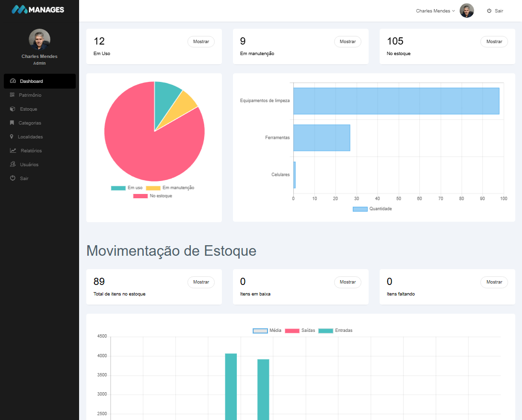Click the Estoque box icon
Image resolution: width=522 pixels, height=420 pixels.
pyautogui.click(x=12, y=109)
